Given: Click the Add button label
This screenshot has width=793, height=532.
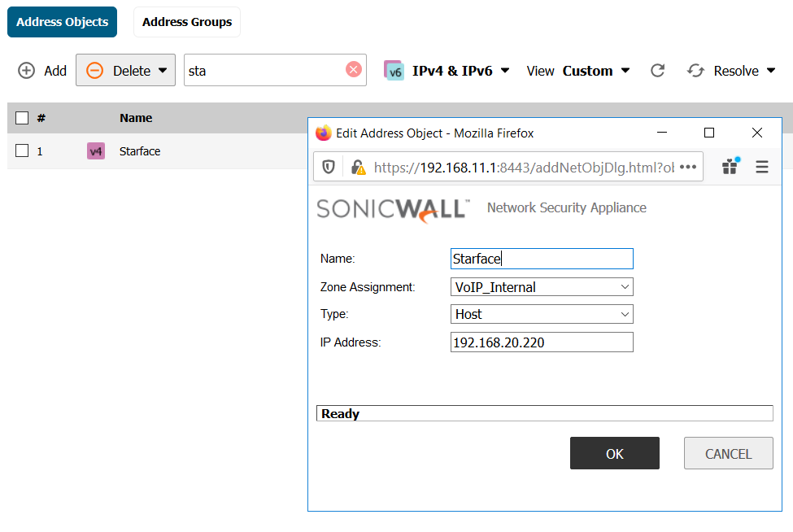Looking at the screenshot, I should point(55,71).
